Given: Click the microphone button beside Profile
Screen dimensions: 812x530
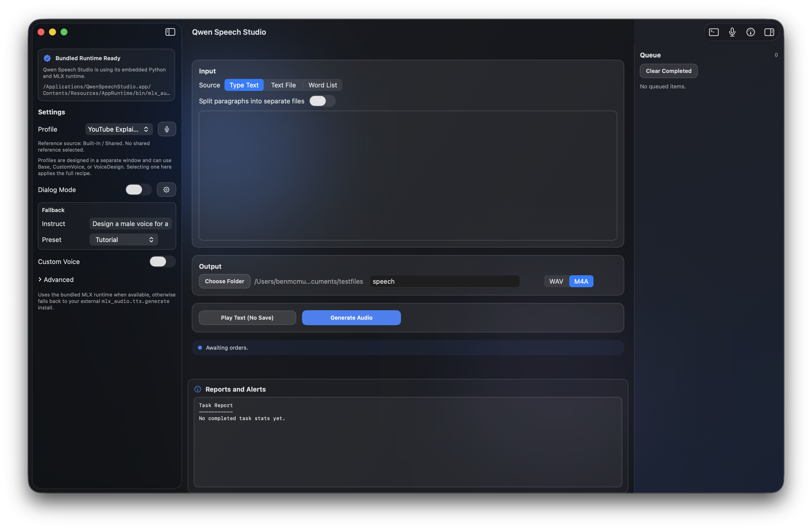Looking at the screenshot, I should coord(167,129).
